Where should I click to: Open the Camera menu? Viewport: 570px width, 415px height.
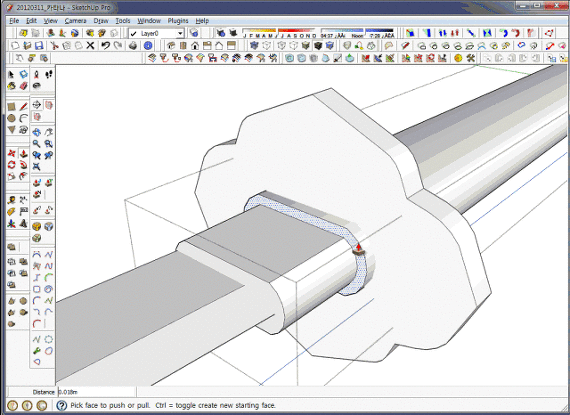(75, 21)
